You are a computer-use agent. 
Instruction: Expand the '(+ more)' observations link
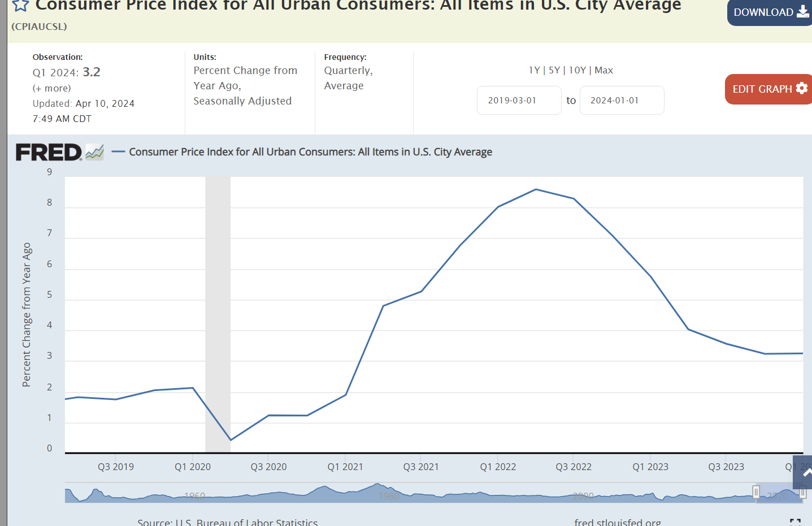pos(51,88)
